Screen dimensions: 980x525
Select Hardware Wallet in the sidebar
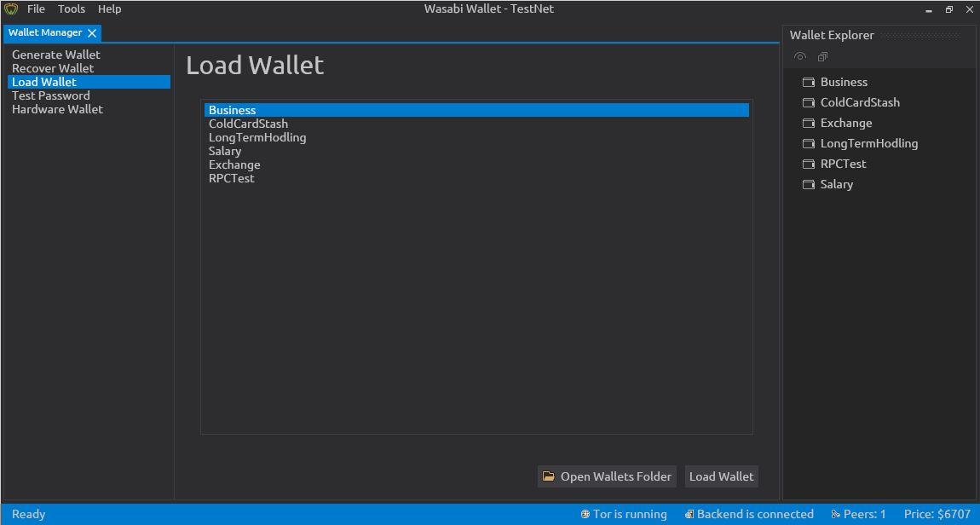pos(89,109)
